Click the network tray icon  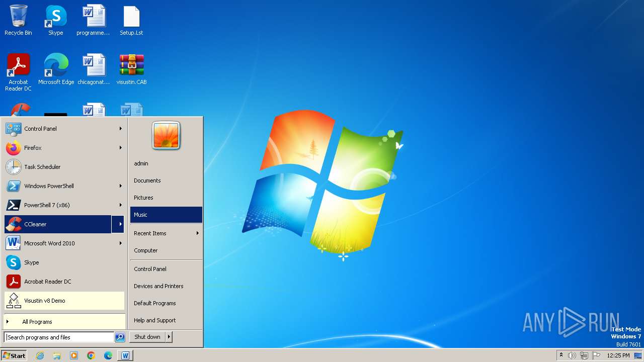pos(584,355)
